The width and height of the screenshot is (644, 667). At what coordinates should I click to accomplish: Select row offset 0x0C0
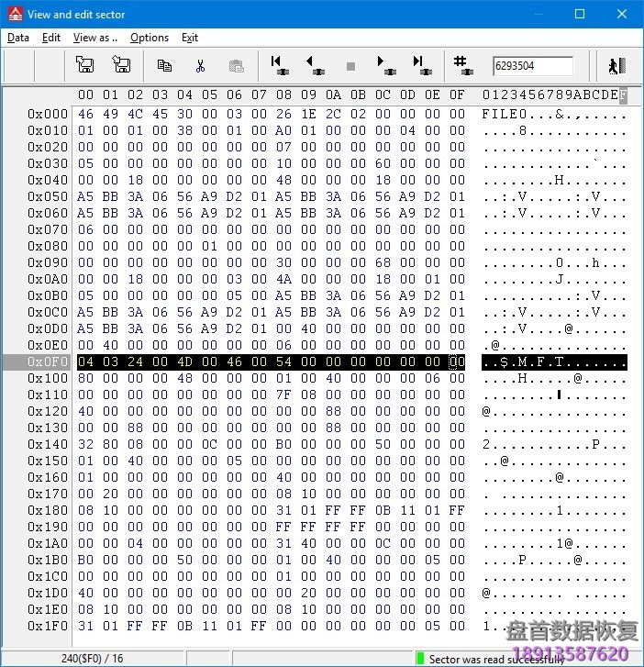(x=48, y=312)
